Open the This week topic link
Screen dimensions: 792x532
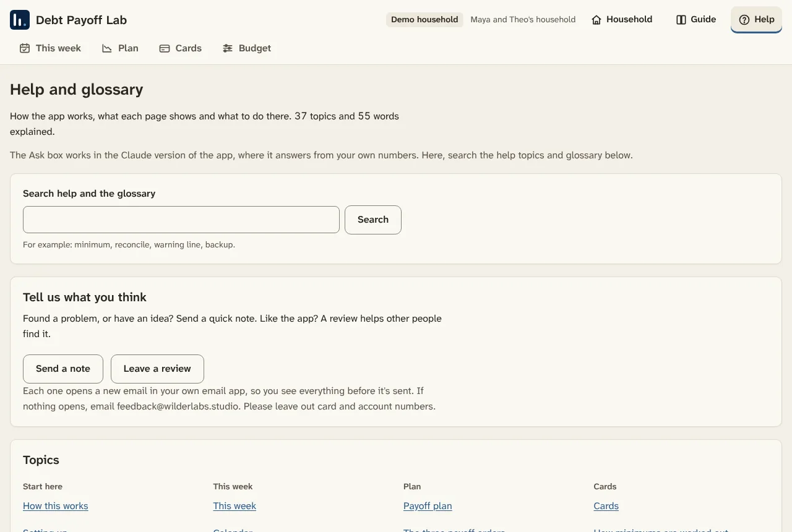pos(235,506)
